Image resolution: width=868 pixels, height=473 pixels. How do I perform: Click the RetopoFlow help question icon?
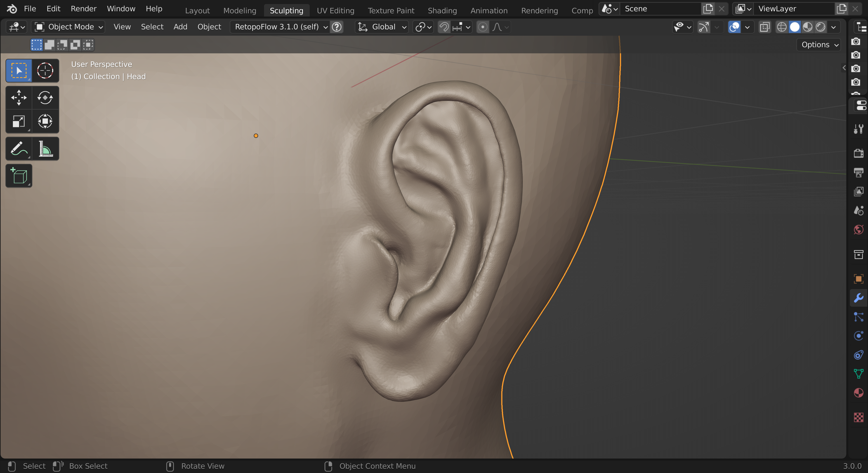pyautogui.click(x=337, y=27)
